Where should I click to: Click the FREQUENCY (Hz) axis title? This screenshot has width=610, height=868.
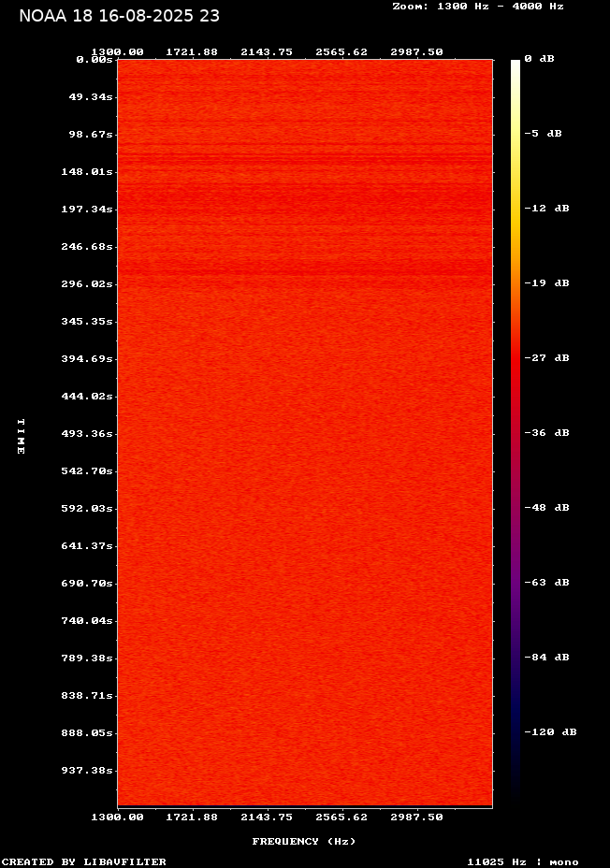coord(304,841)
